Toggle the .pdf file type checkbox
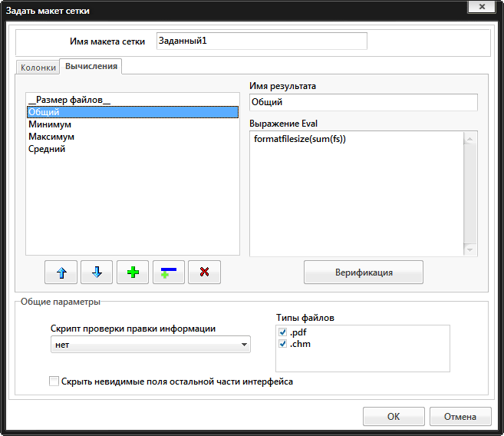 pyautogui.click(x=283, y=332)
